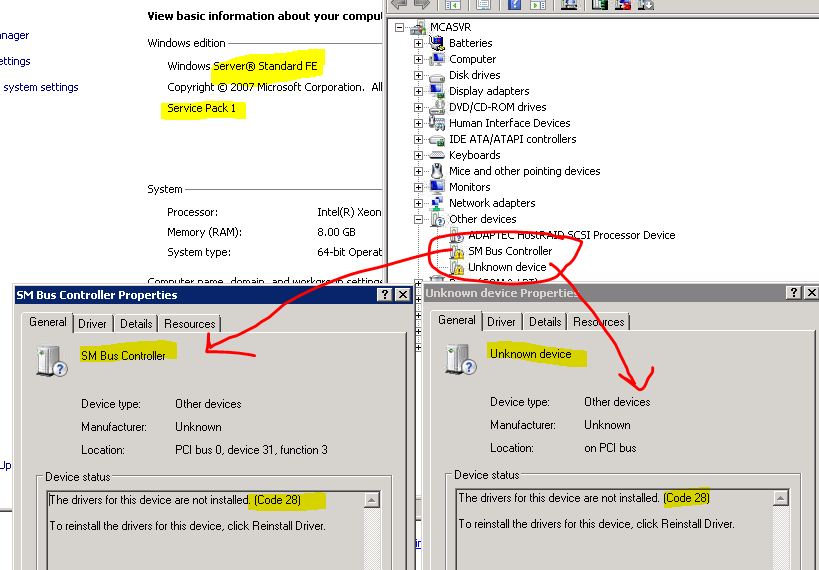Click the IDE ATA/ATAPI controllers icon
Viewport: 819px width, 570px height.
pyautogui.click(x=436, y=139)
